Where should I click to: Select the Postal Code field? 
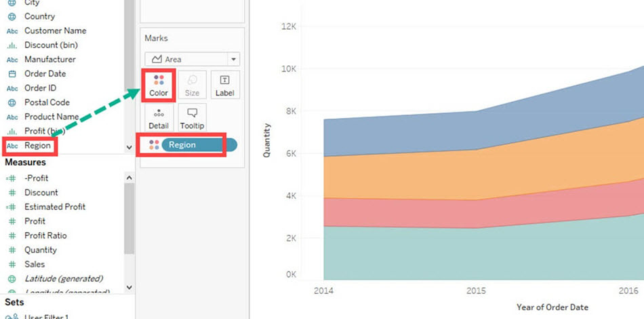point(47,102)
